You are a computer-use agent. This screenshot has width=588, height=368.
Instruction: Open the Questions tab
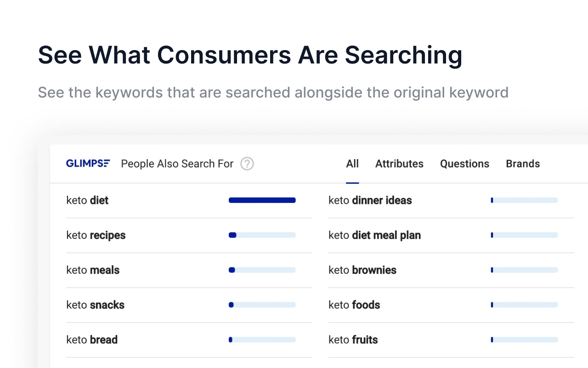coord(464,164)
